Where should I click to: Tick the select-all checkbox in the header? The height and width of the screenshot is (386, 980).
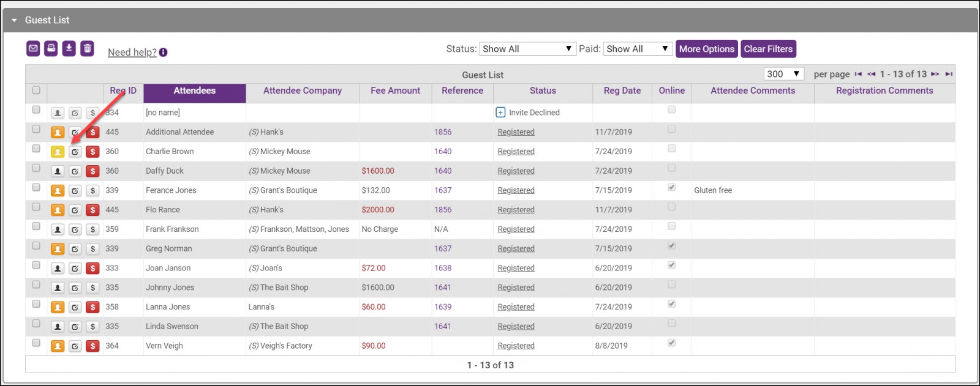pyautogui.click(x=36, y=91)
